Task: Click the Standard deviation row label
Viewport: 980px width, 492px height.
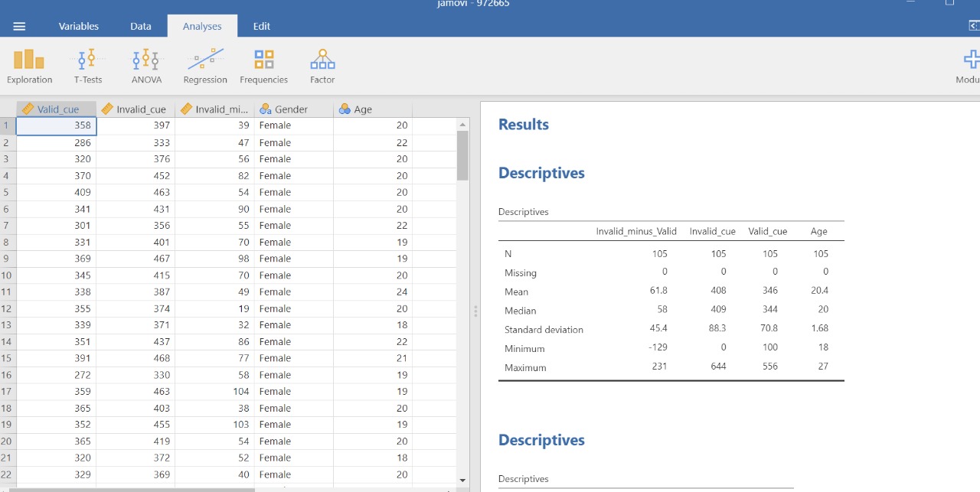Action: [x=544, y=330]
